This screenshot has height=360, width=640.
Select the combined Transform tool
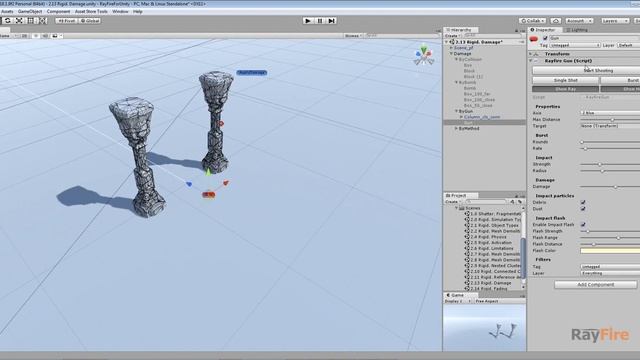[x=42, y=20]
